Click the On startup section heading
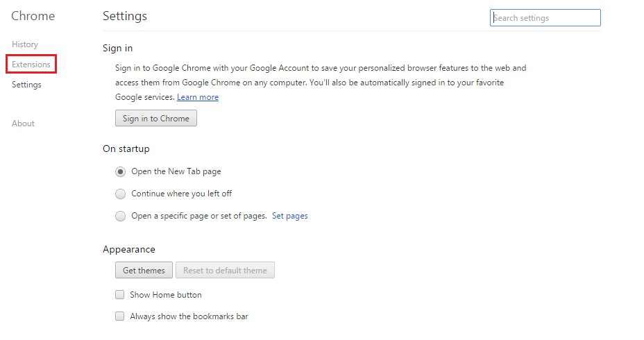 click(126, 148)
